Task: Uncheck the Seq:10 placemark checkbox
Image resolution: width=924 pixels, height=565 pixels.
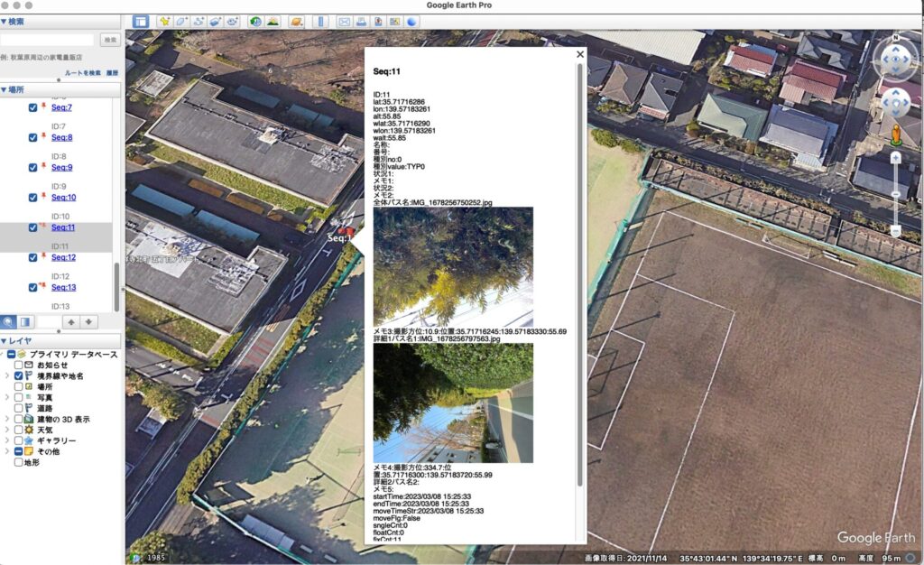Action: tap(33, 198)
